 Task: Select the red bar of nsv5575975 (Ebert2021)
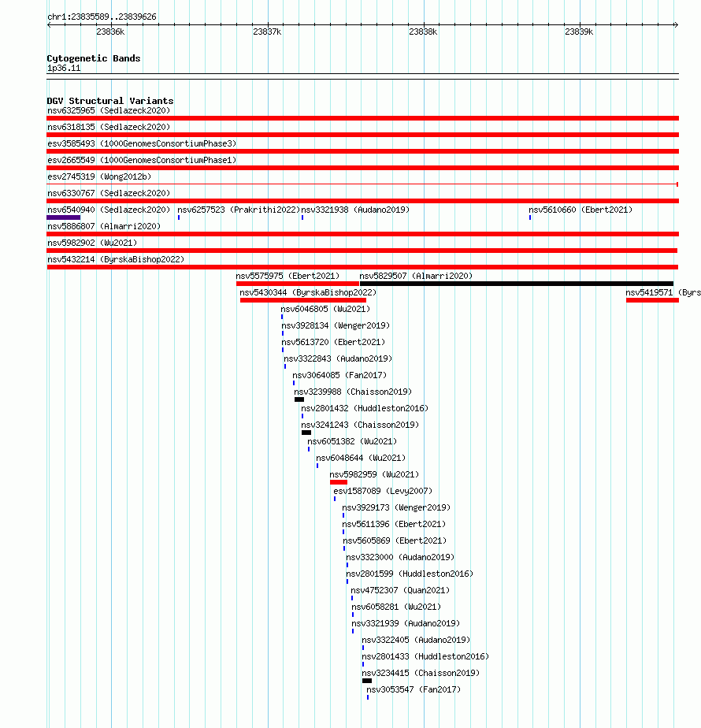pyautogui.click(x=298, y=284)
